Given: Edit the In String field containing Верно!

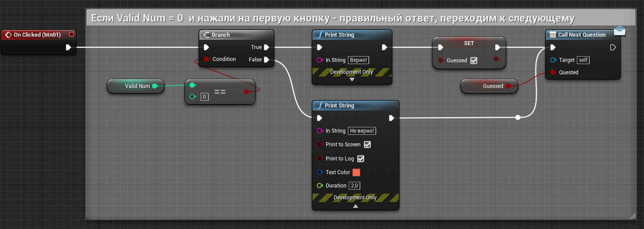Looking at the screenshot, I should (359, 60).
